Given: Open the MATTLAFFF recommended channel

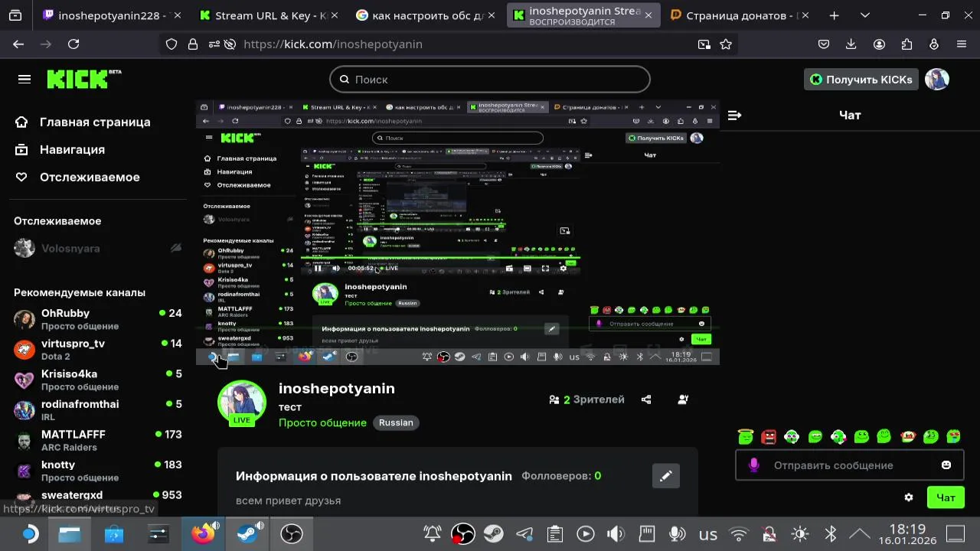Looking at the screenshot, I should (x=98, y=440).
